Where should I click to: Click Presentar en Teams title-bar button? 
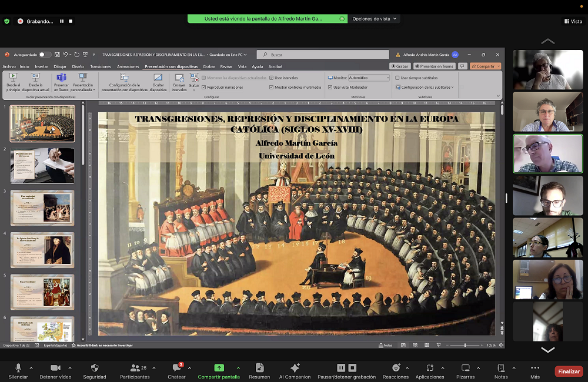(435, 66)
